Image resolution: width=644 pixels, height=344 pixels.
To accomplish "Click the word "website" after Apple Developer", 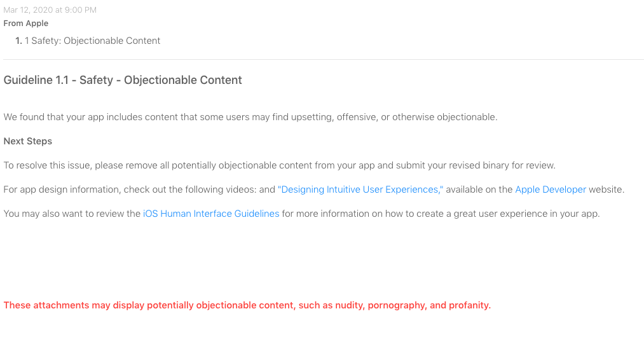I will pyautogui.click(x=605, y=189).
